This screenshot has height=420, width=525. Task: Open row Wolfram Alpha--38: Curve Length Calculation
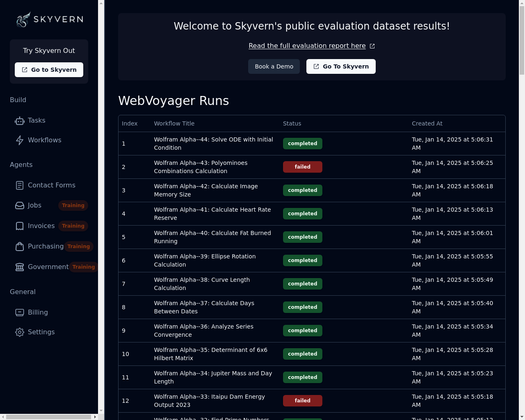point(312,284)
